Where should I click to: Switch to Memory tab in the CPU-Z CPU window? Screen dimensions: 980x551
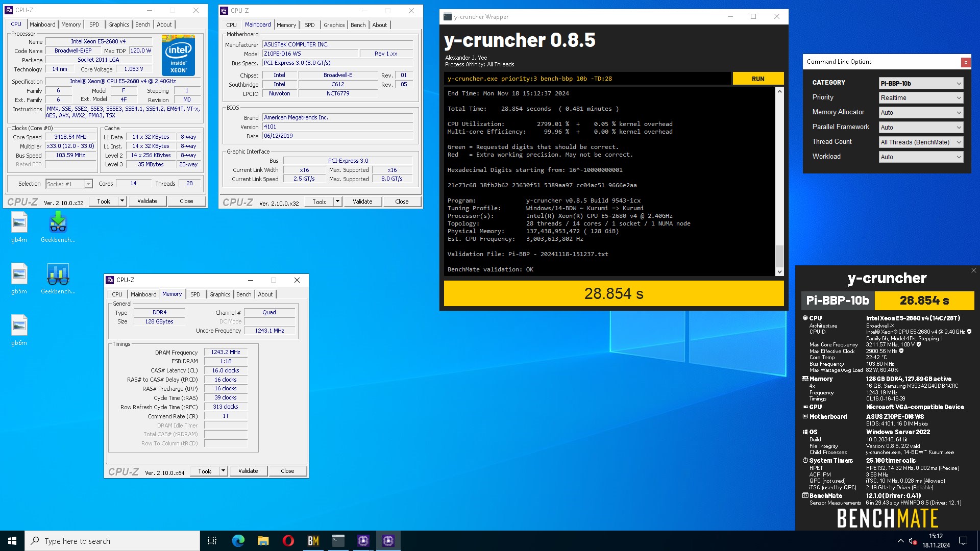tap(71, 24)
